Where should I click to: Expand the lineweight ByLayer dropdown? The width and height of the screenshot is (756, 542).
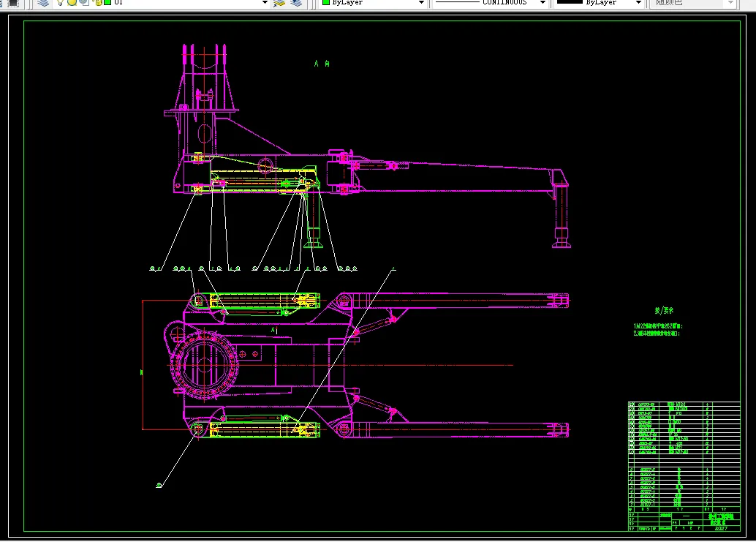638,3
